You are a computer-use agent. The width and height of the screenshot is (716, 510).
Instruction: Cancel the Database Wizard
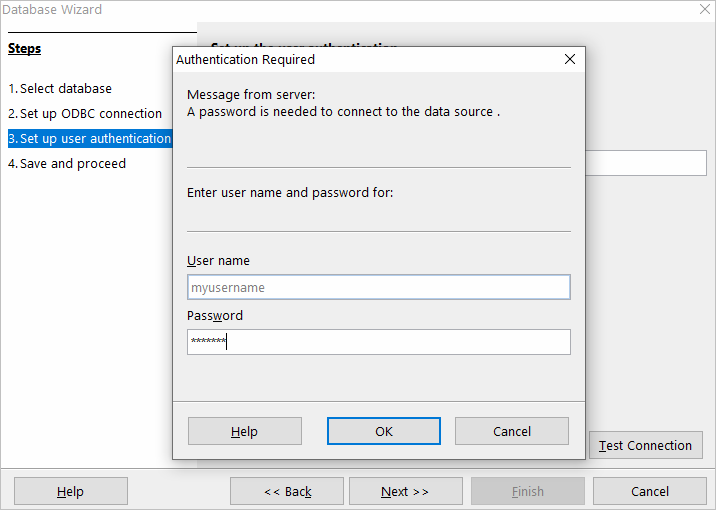point(650,491)
